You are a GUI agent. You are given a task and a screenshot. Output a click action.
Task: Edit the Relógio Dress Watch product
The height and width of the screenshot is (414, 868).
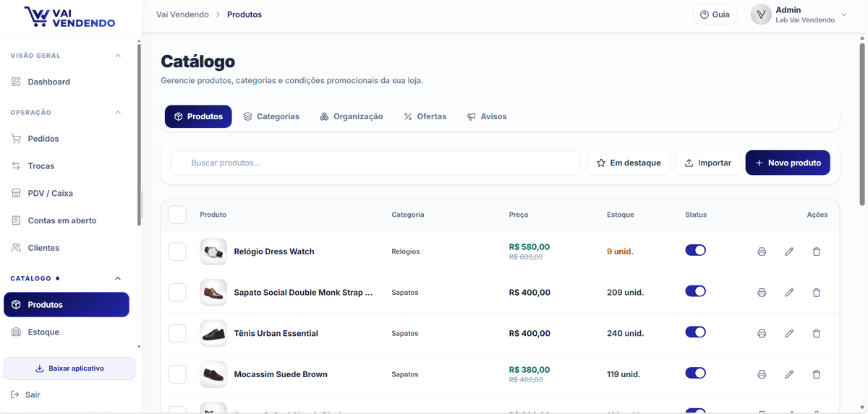pyautogui.click(x=789, y=251)
